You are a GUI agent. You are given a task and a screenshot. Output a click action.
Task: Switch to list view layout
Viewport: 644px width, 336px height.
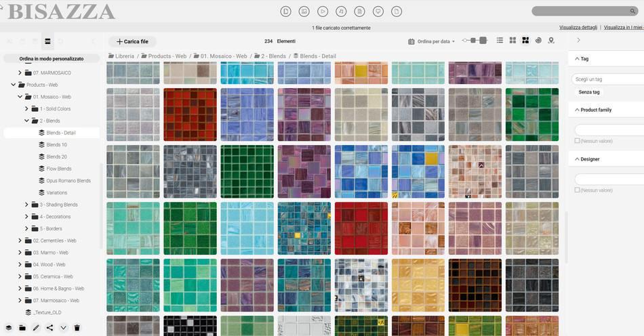(x=500, y=40)
